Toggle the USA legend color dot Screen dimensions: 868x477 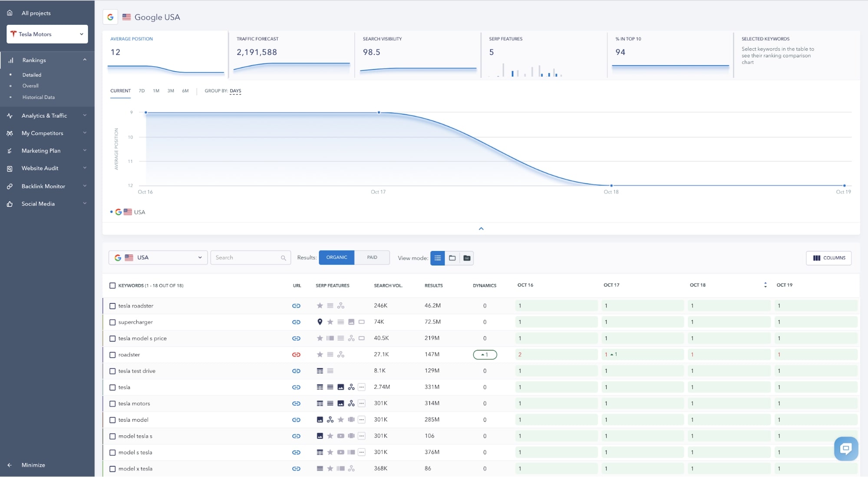click(111, 212)
